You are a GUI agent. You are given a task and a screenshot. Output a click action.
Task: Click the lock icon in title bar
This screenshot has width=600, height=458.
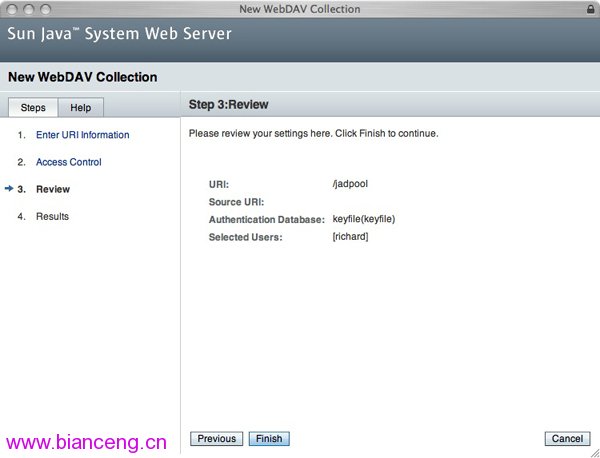pyautogui.click(x=590, y=9)
